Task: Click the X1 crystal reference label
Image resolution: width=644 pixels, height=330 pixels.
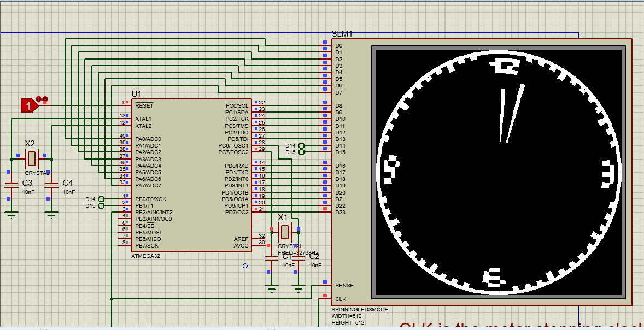Action: pos(283,217)
